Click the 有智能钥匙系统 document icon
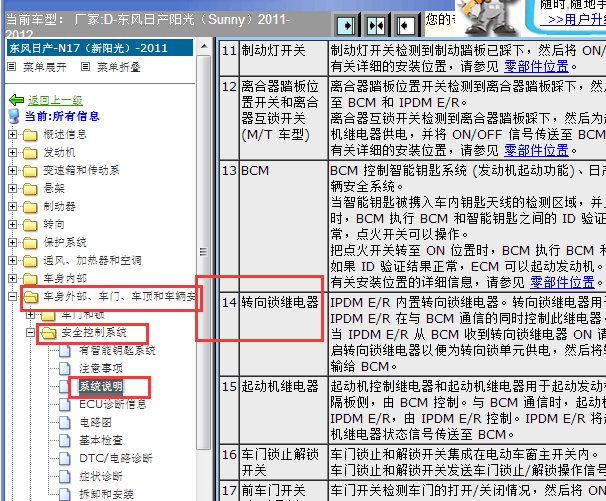 tap(65, 351)
